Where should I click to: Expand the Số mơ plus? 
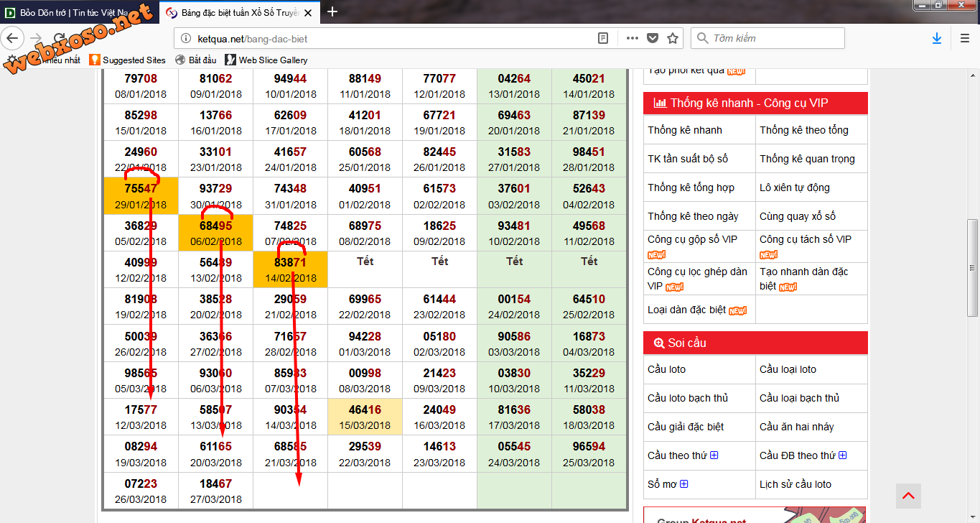coord(683,484)
